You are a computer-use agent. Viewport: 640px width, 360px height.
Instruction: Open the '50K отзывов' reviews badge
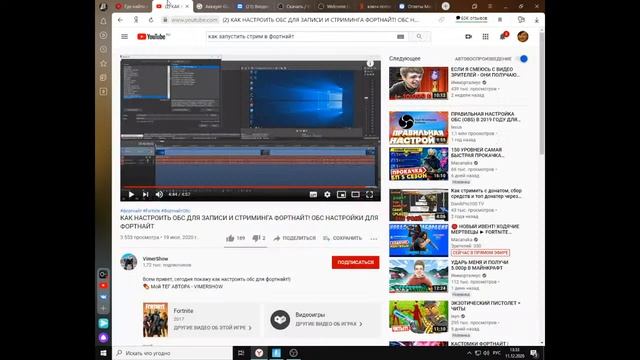click(x=471, y=19)
